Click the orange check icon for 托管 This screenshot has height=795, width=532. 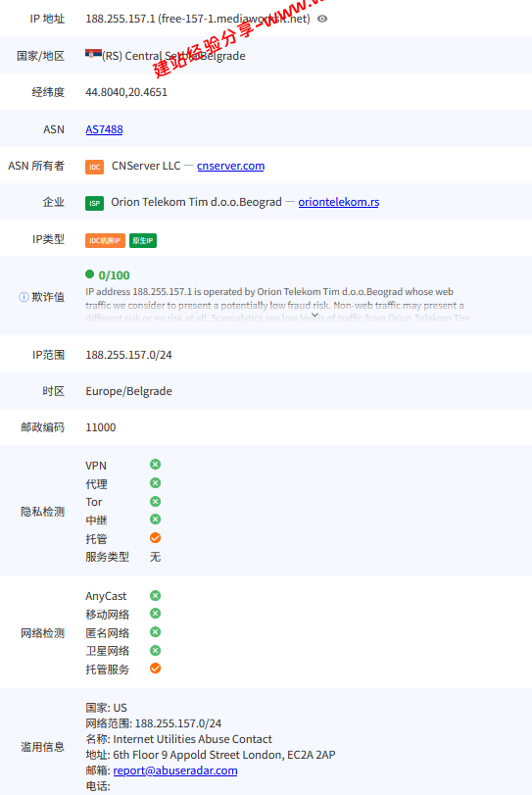(156, 538)
